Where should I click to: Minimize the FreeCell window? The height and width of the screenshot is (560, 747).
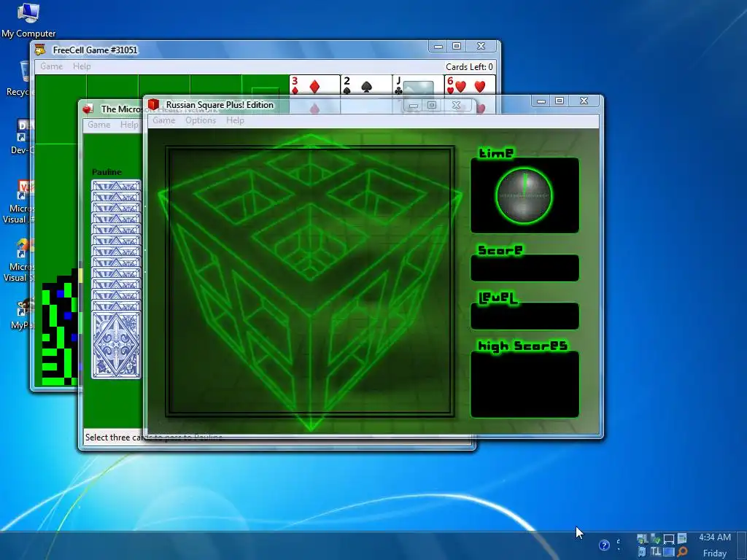coord(438,46)
